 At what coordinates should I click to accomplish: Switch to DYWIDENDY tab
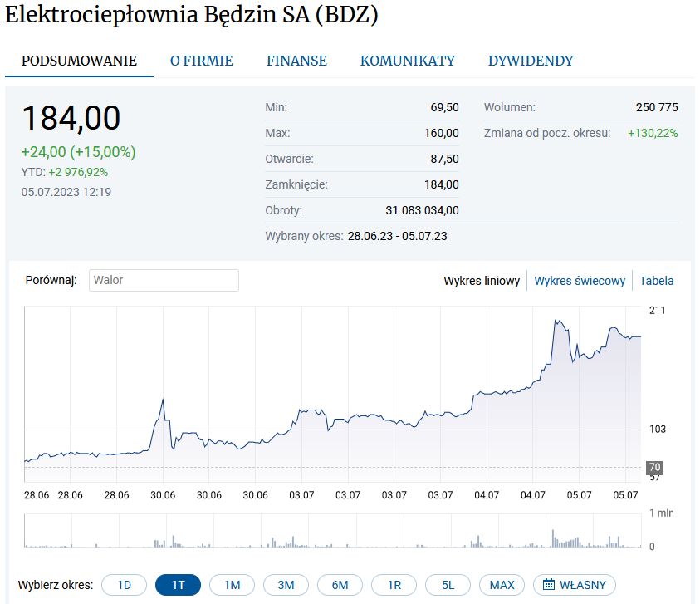tap(530, 61)
